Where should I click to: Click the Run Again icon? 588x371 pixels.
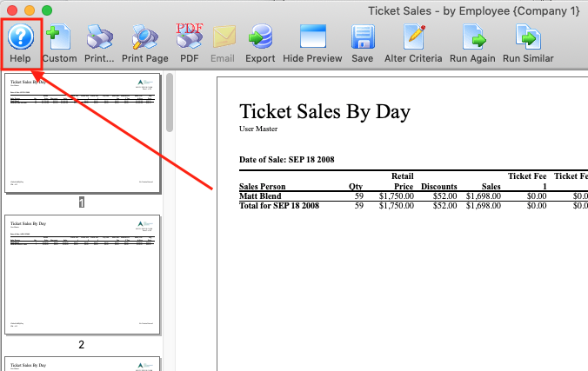(x=473, y=36)
